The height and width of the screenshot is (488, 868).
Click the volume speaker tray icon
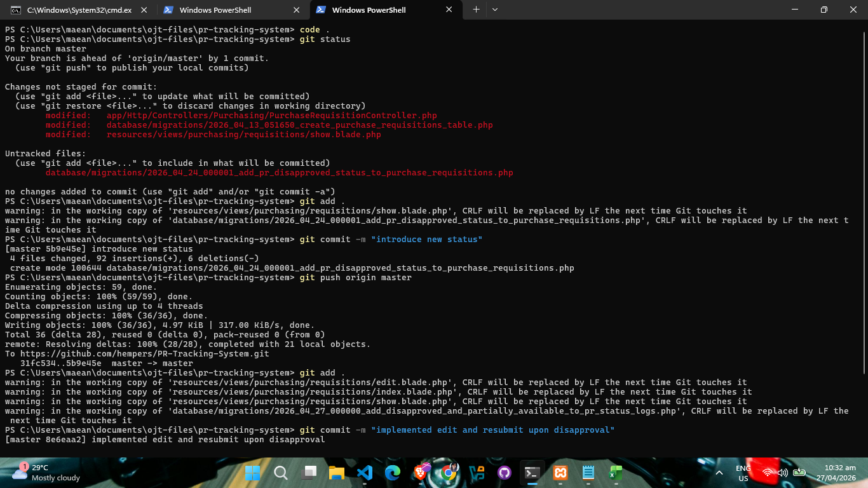click(x=783, y=473)
